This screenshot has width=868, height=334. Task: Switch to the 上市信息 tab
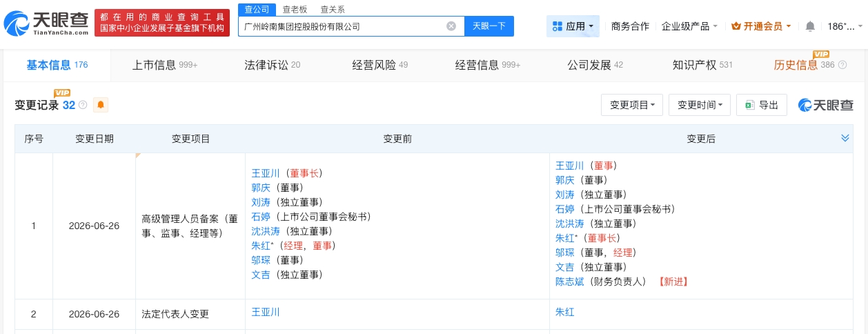point(165,65)
